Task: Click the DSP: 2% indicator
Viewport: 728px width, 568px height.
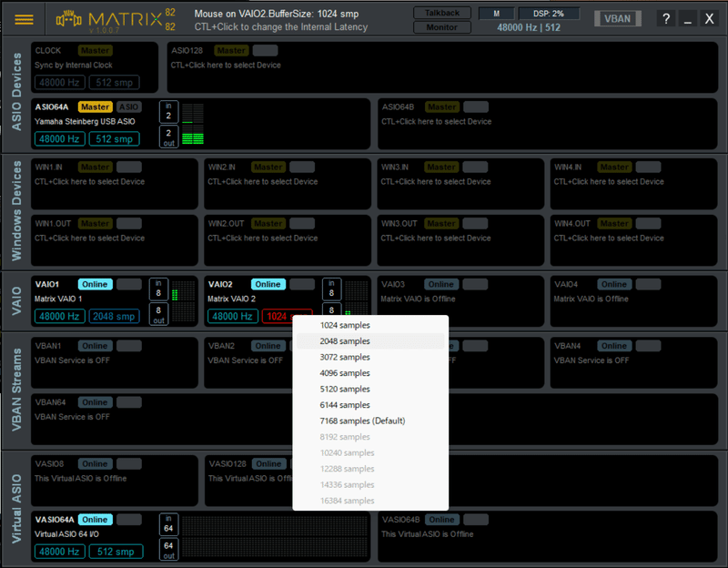Action: 549,14
